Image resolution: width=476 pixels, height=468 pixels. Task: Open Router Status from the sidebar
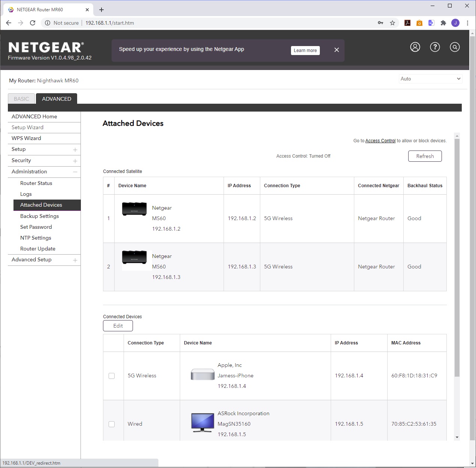click(x=36, y=183)
